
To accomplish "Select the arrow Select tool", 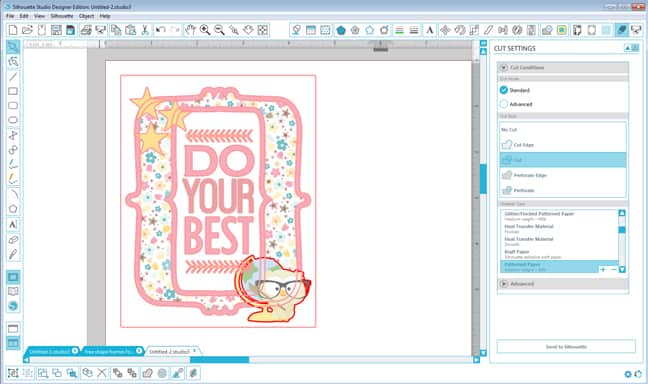I will pos(13,46).
